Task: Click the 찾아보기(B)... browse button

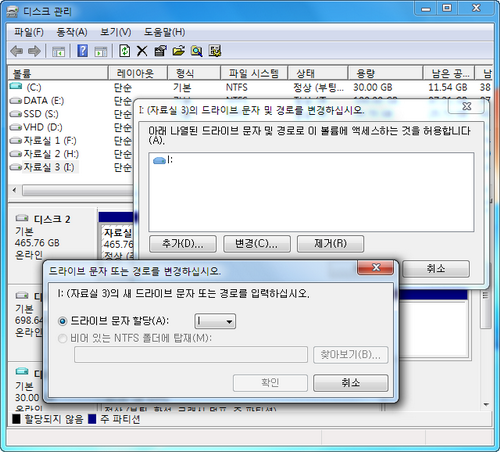Action: pos(351,355)
